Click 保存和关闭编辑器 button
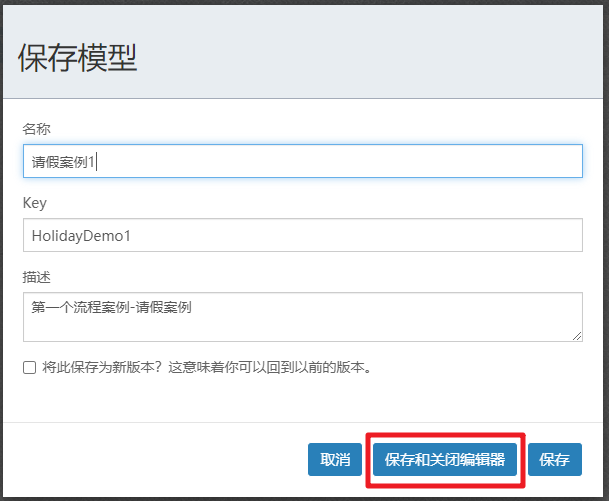Image resolution: width=609 pixels, height=501 pixels. coord(445,460)
